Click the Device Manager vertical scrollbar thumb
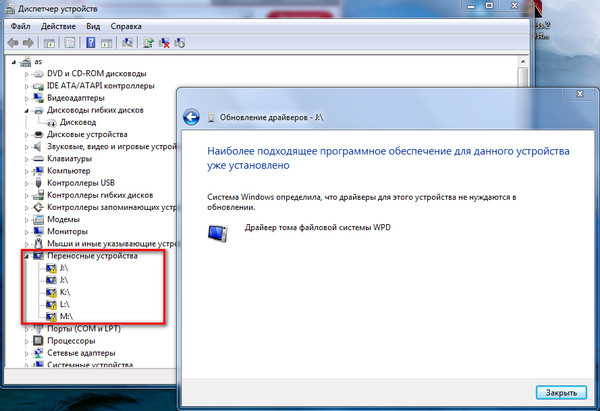This screenshot has width=600, height=411. click(x=523, y=77)
